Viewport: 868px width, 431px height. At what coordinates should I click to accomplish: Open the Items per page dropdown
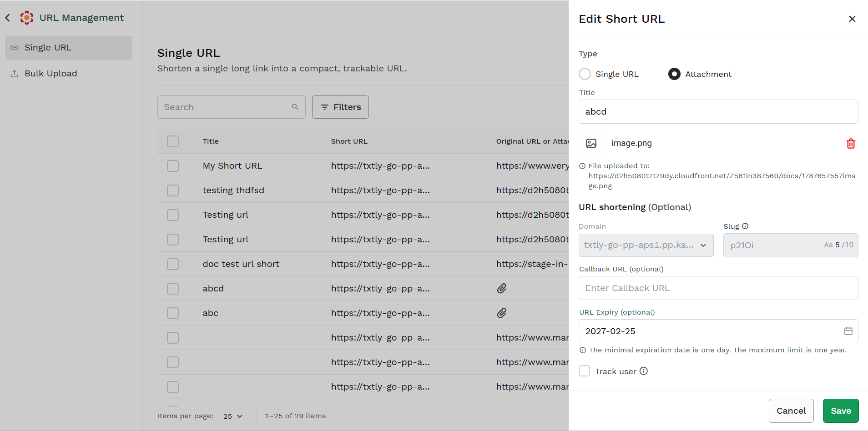[x=233, y=416]
